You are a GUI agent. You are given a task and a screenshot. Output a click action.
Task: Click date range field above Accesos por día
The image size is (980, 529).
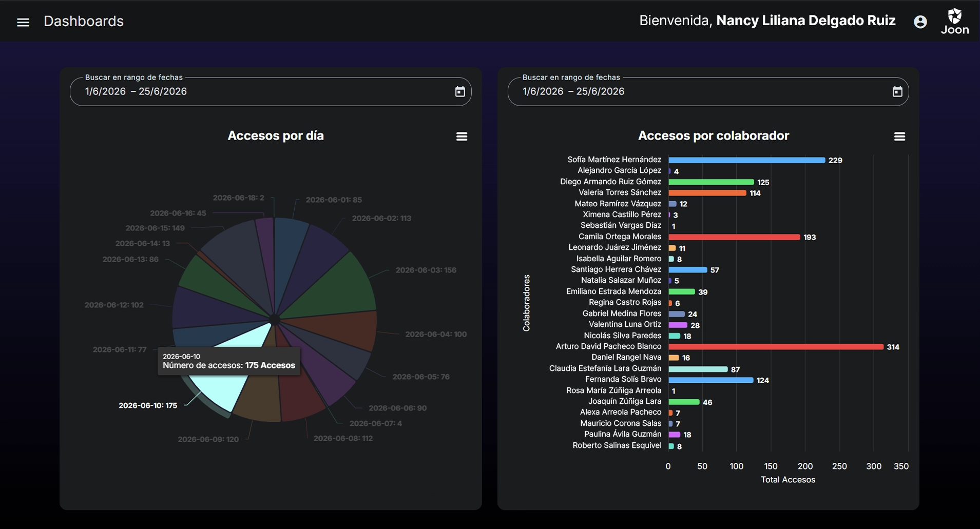[x=271, y=91]
